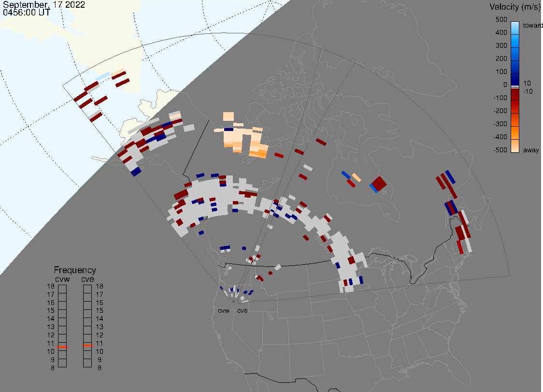Image resolution: width=543 pixels, height=392 pixels.
Task: Click the "0" value on velocity scale
Action: tap(505, 85)
